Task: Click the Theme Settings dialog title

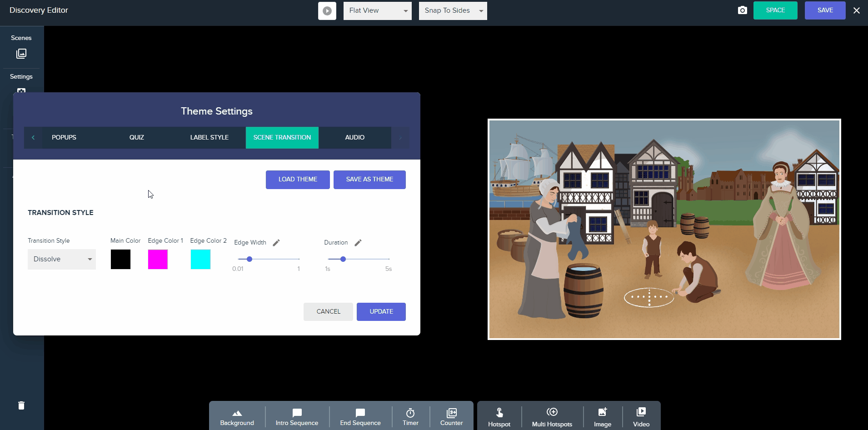Action: tap(217, 111)
